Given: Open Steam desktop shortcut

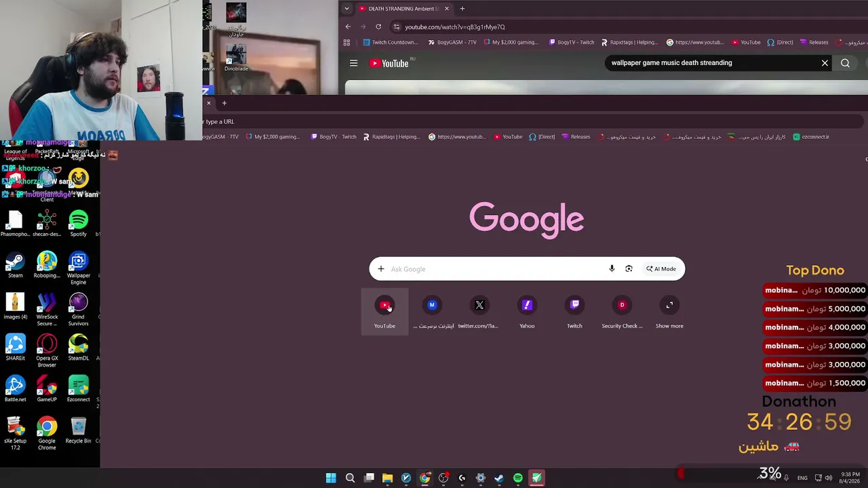Looking at the screenshot, I should tap(15, 266).
